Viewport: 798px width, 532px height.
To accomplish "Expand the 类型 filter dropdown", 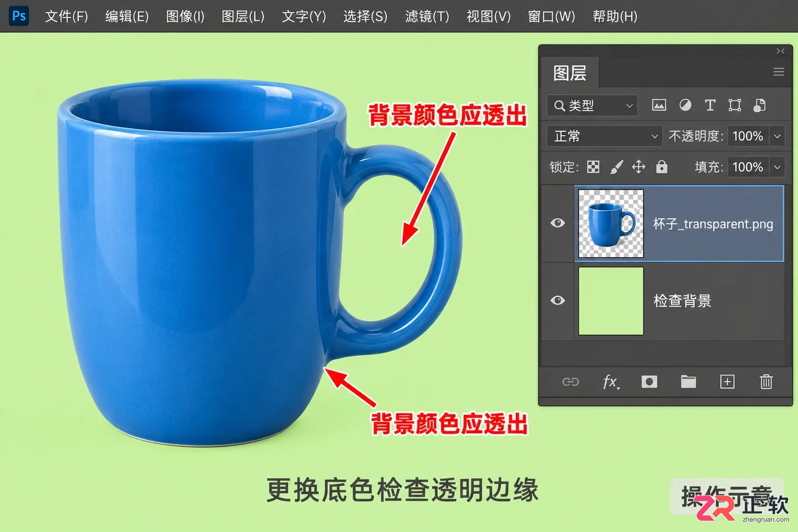I will (x=592, y=105).
